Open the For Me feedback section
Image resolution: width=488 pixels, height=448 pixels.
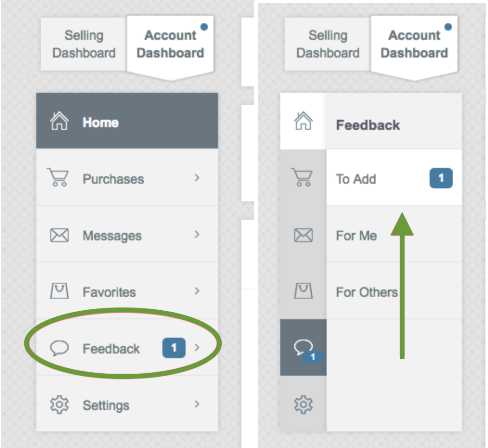(x=394, y=234)
